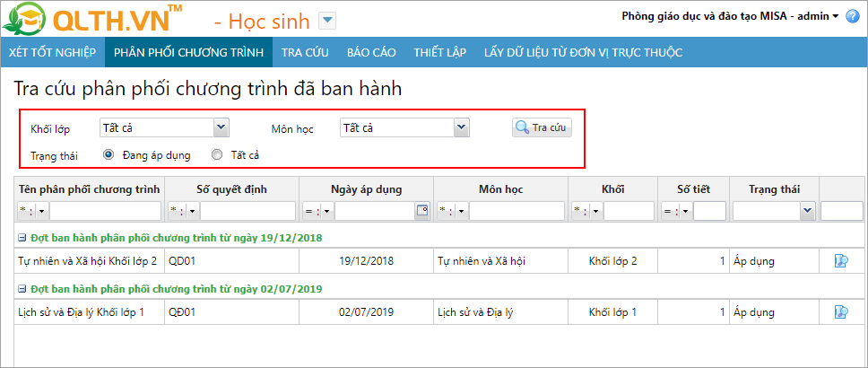The image size is (868, 368).
Task: Focus the Khối column filter field
Action: pos(629,211)
